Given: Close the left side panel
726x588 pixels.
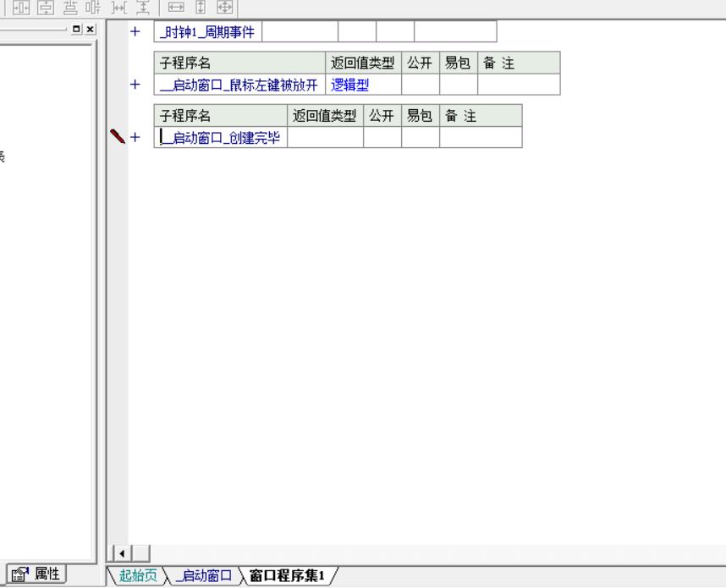Looking at the screenshot, I should point(91,29).
